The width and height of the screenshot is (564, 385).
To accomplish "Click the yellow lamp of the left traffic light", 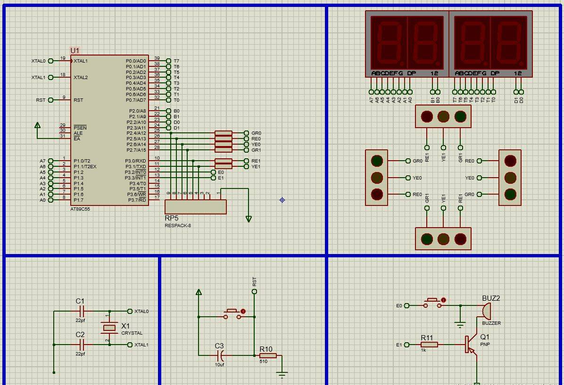I will (x=377, y=178).
